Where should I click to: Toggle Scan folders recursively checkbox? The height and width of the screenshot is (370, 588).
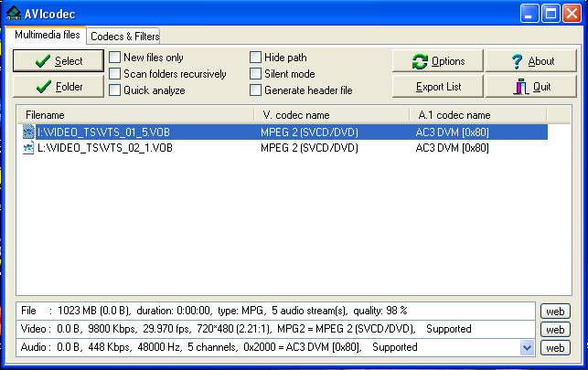click(114, 74)
